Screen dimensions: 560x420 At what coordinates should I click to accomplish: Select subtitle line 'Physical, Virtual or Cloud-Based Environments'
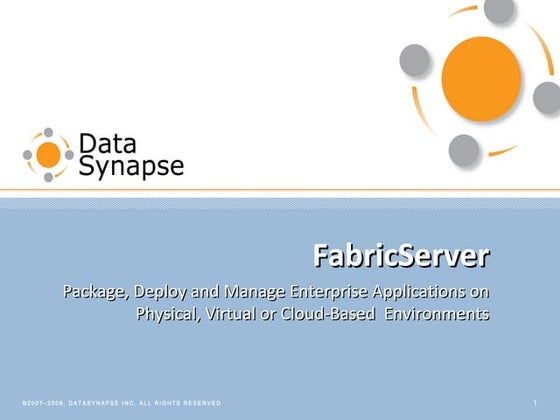point(312,314)
